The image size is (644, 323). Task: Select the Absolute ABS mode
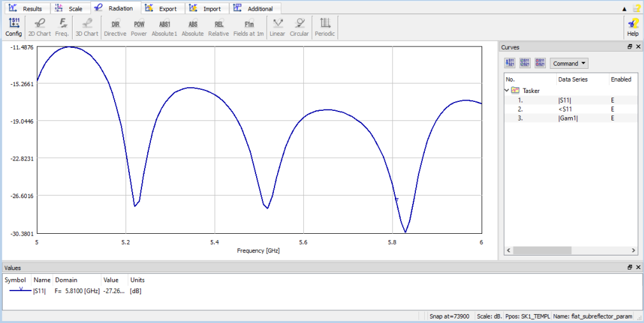pyautogui.click(x=192, y=27)
